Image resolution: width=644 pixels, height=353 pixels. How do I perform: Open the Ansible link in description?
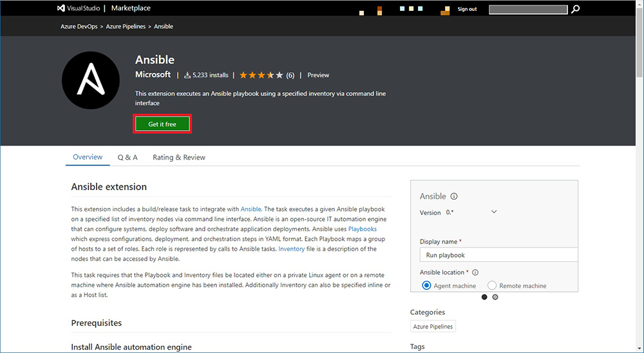(x=251, y=209)
